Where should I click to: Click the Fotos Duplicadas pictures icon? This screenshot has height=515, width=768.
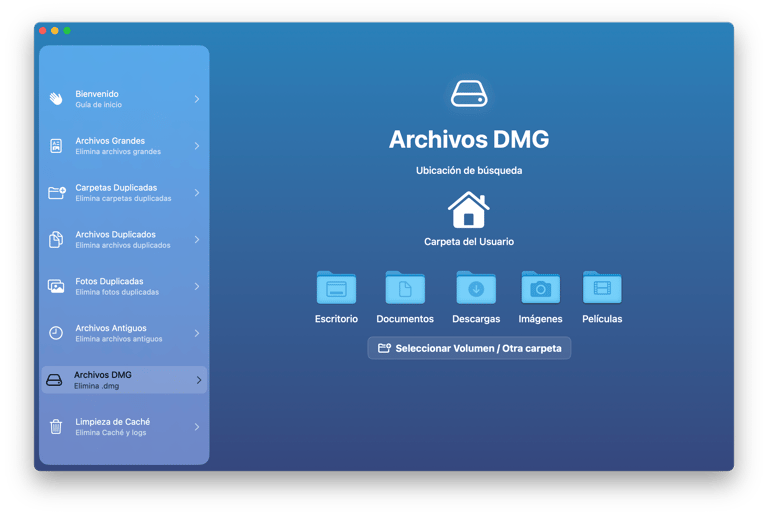point(56,286)
